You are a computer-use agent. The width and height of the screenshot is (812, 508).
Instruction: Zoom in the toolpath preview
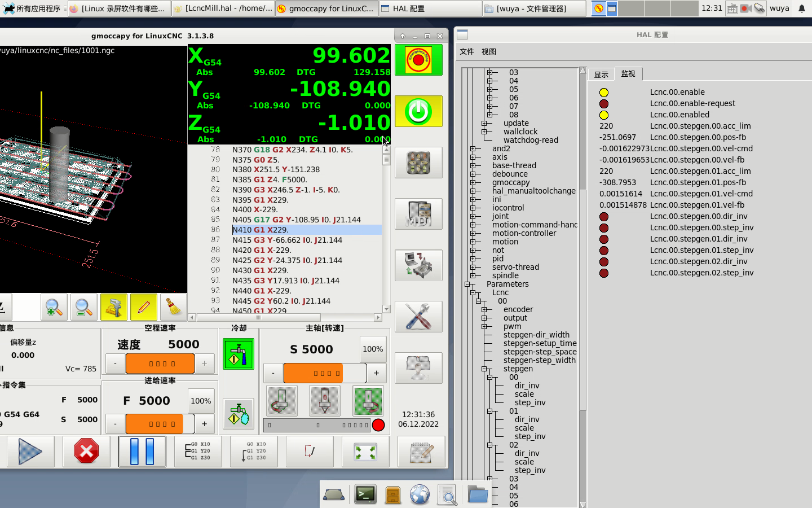pos(54,308)
